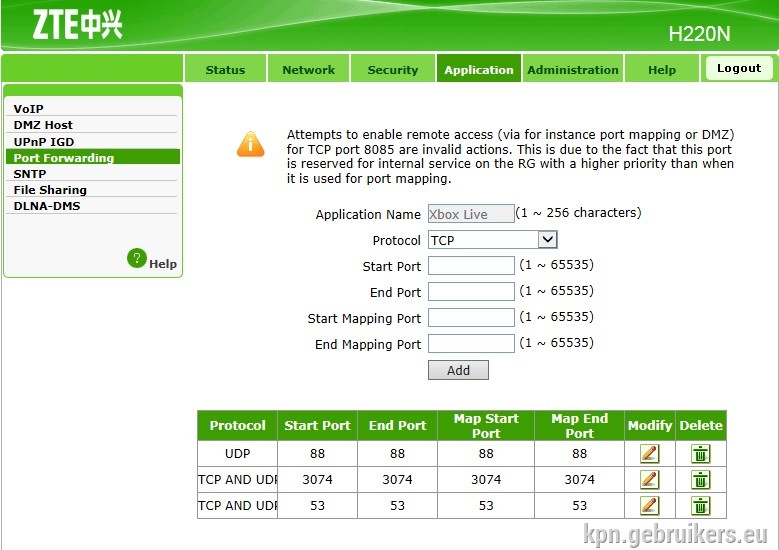Image resolution: width=779 pixels, height=550 pixels.
Task: Click the Protocol column header
Action: click(x=237, y=426)
